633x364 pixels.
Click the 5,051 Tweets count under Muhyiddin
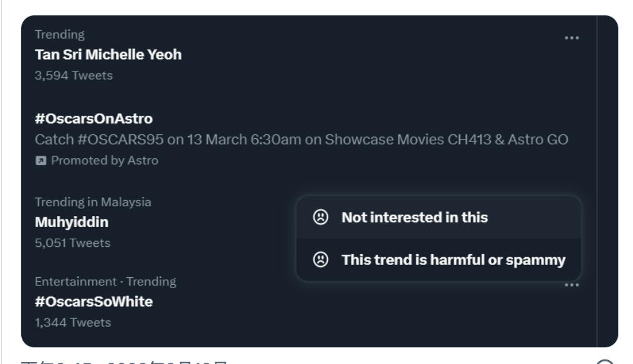(x=73, y=243)
